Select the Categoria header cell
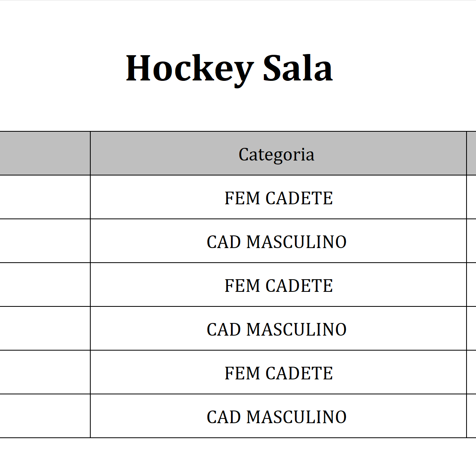Viewport: 476px width, 476px height. [x=276, y=154]
